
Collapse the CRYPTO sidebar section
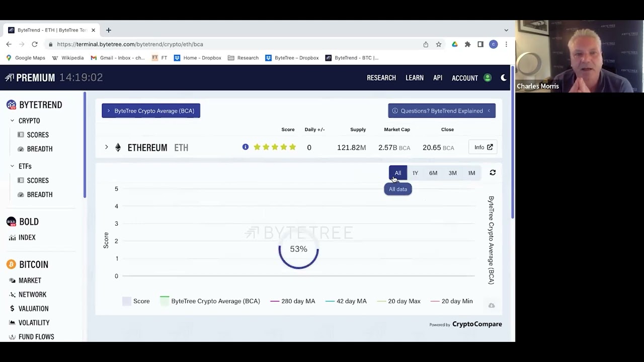click(12, 121)
